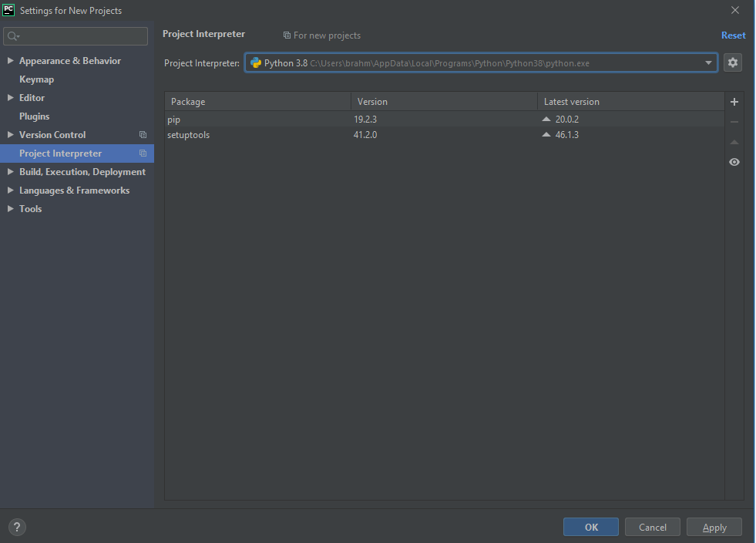Expand the Tools section
Screen dimensions: 756x543
click(9, 208)
